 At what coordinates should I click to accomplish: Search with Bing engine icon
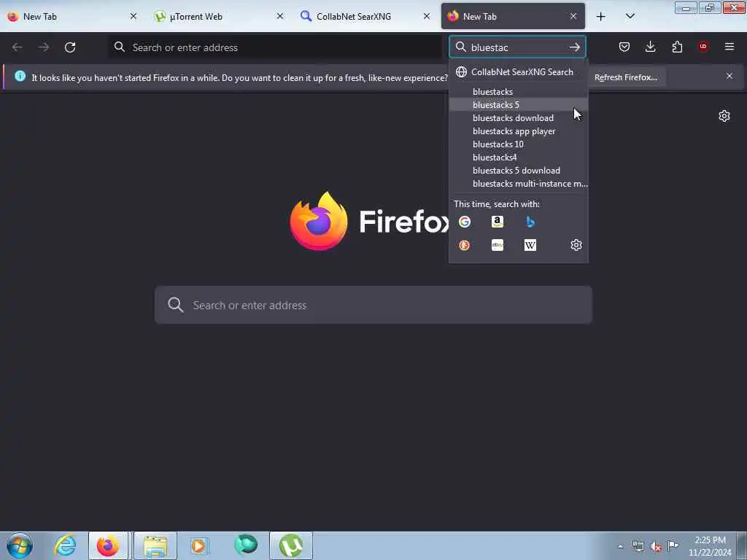click(530, 222)
